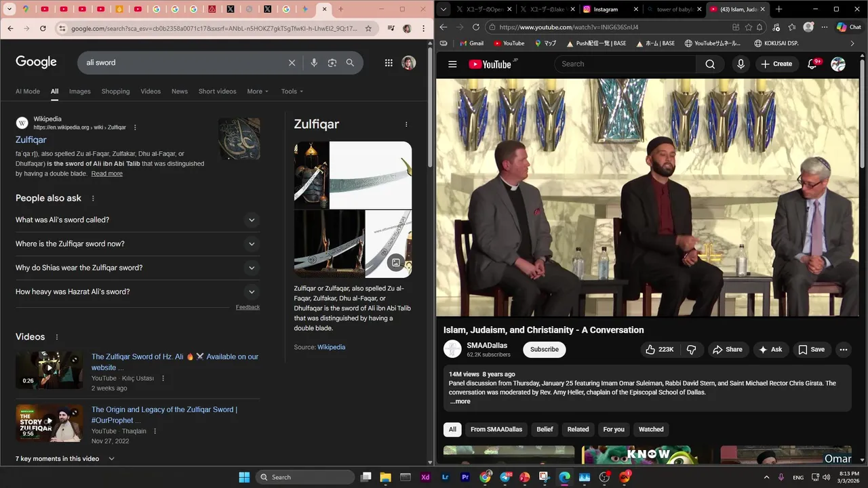Open the Google apps grid

pyautogui.click(x=389, y=62)
